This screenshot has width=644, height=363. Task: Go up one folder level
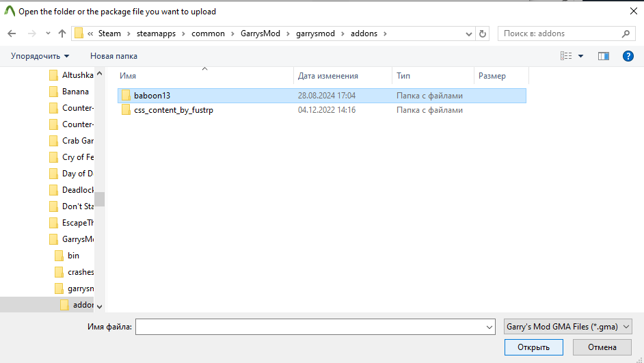tap(62, 33)
